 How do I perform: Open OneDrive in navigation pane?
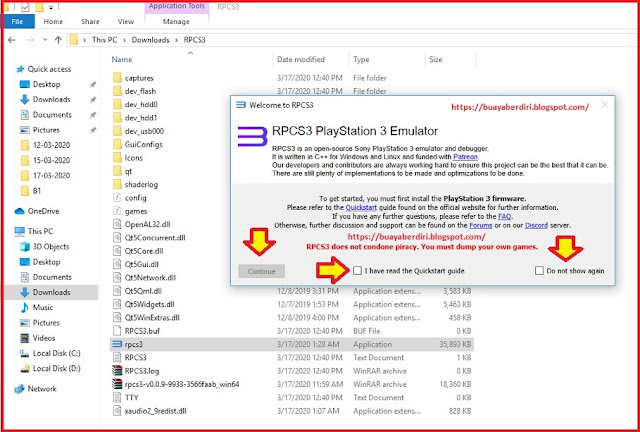[x=37, y=211]
